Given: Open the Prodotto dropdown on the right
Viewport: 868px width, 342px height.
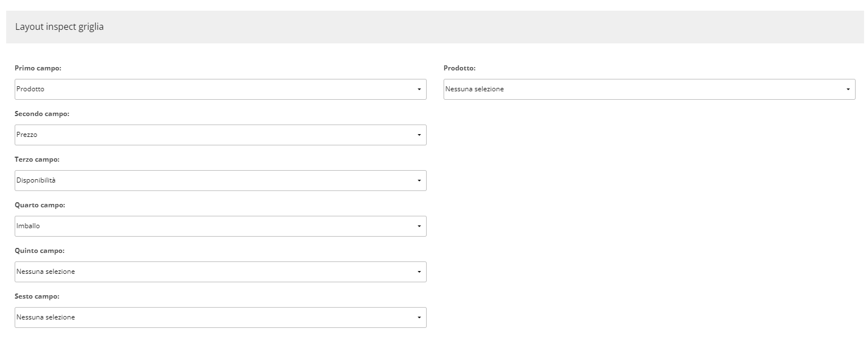Looking at the screenshot, I should 649,89.
